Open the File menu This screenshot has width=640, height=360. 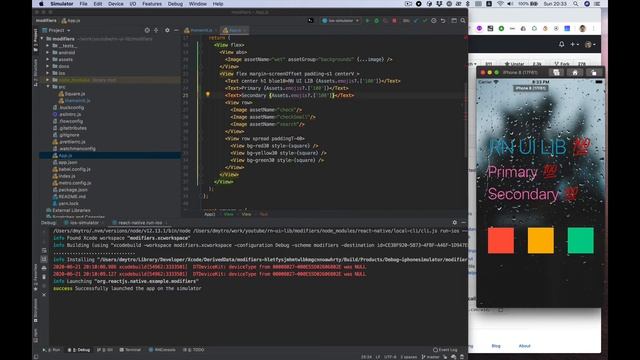[83, 4]
